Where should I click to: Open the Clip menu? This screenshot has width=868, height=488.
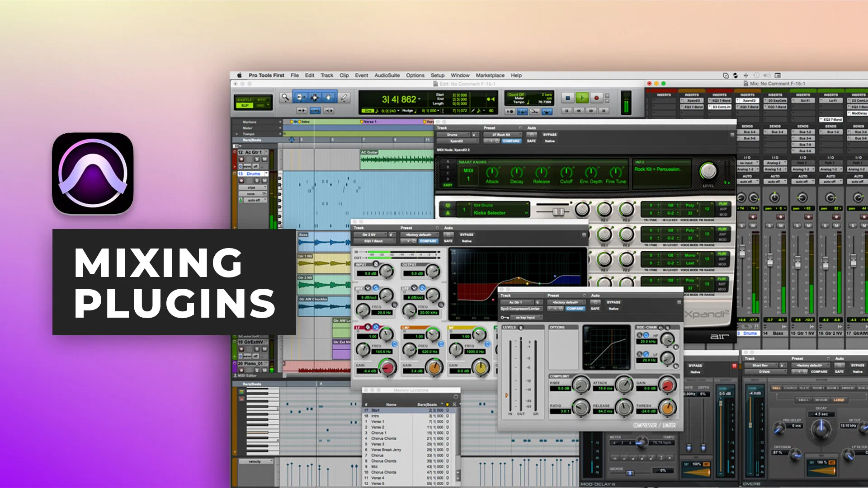click(x=344, y=75)
